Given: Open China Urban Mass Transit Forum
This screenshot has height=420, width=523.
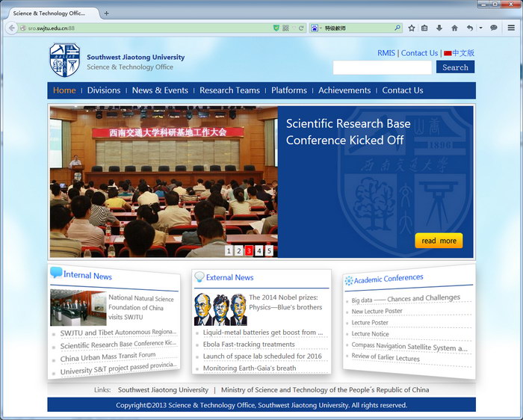Looking at the screenshot, I should point(108,357).
